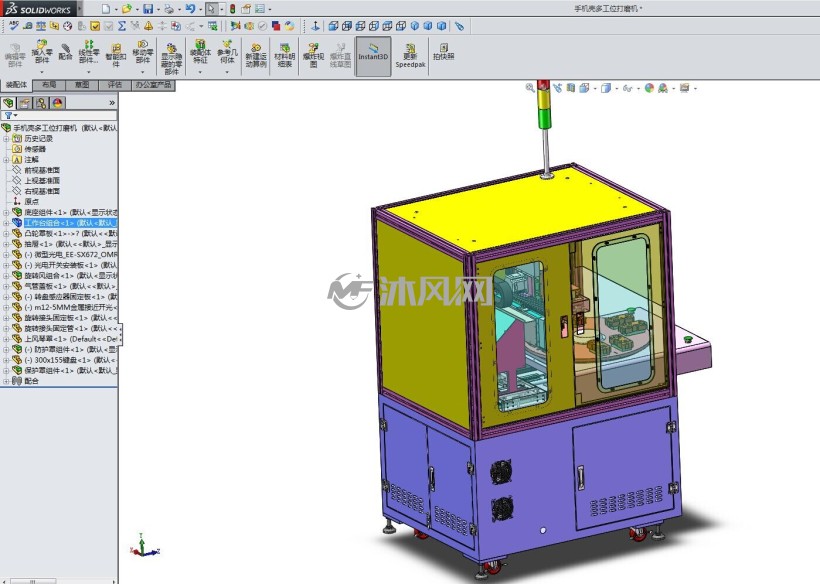820x584 pixels.
Task: Switch to the 布局 tab
Action: pyautogui.click(x=49, y=85)
